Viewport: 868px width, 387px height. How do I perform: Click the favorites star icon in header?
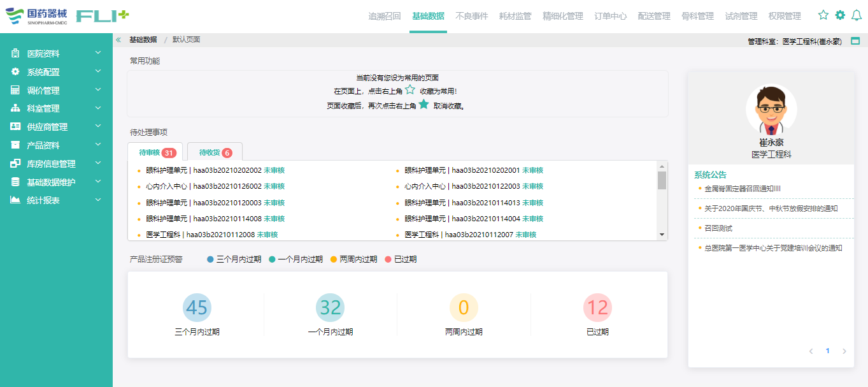click(x=823, y=15)
